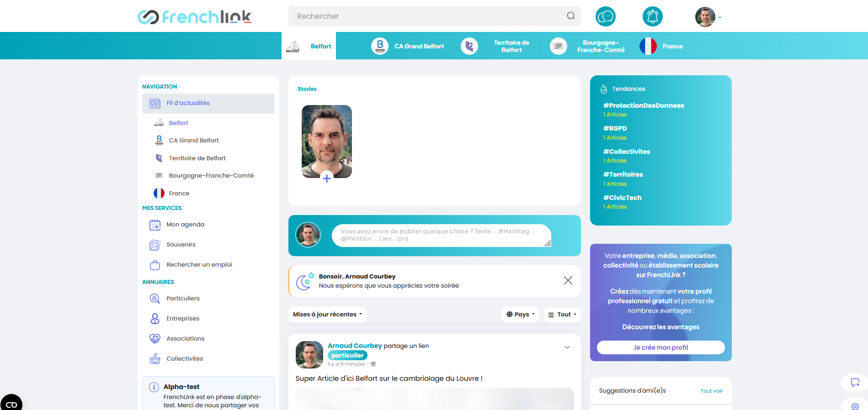Open the Associations handshake icon
Screen dimensions: 868x410
coord(155,339)
